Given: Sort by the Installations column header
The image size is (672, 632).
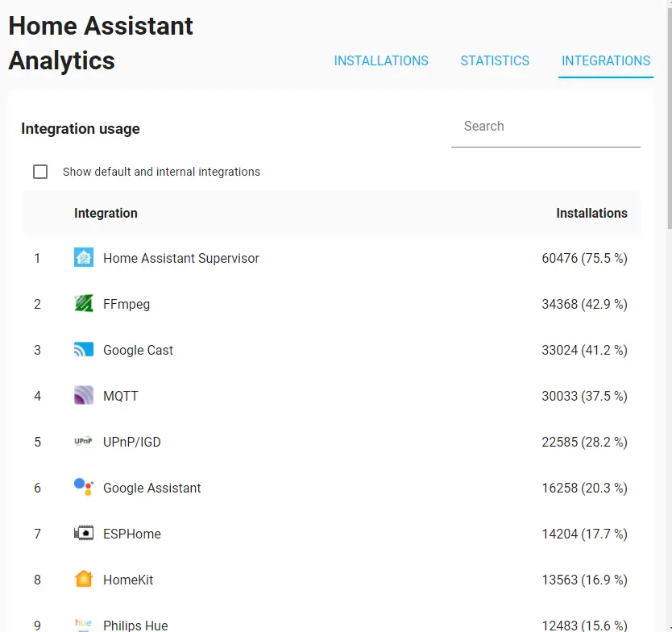Looking at the screenshot, I should [591, 213].
